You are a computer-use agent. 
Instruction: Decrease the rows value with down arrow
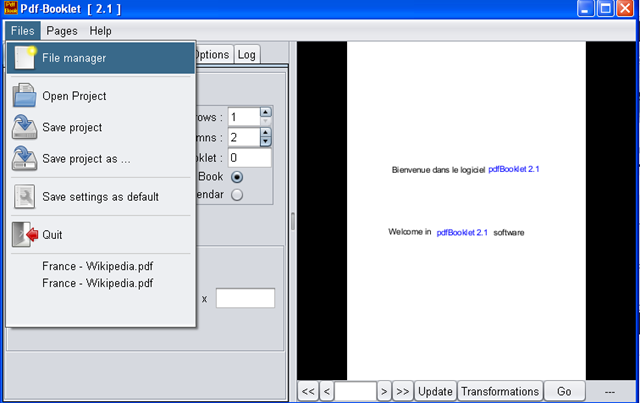click(x=265, y=121)
